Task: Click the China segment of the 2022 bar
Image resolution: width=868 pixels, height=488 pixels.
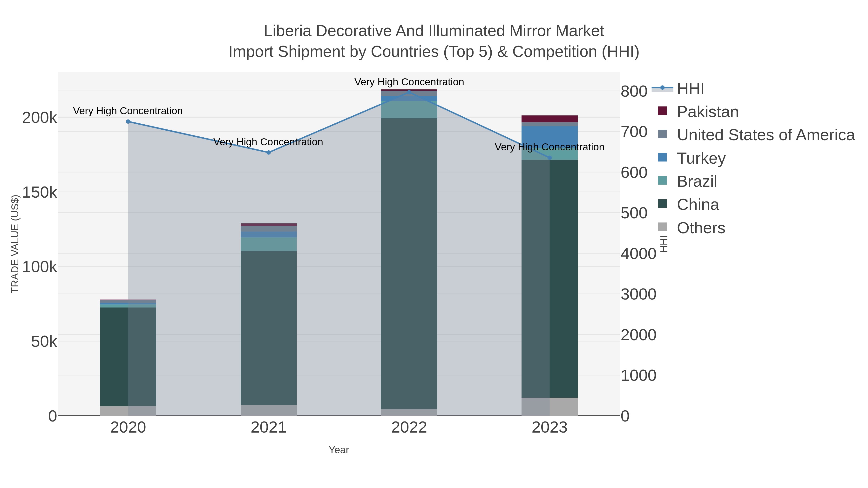Action: 409,264
